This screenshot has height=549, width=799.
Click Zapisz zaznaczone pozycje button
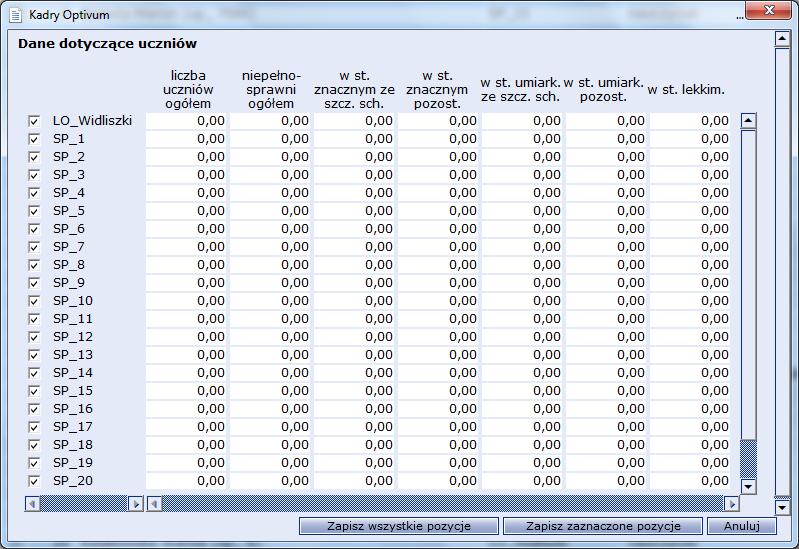603,526
